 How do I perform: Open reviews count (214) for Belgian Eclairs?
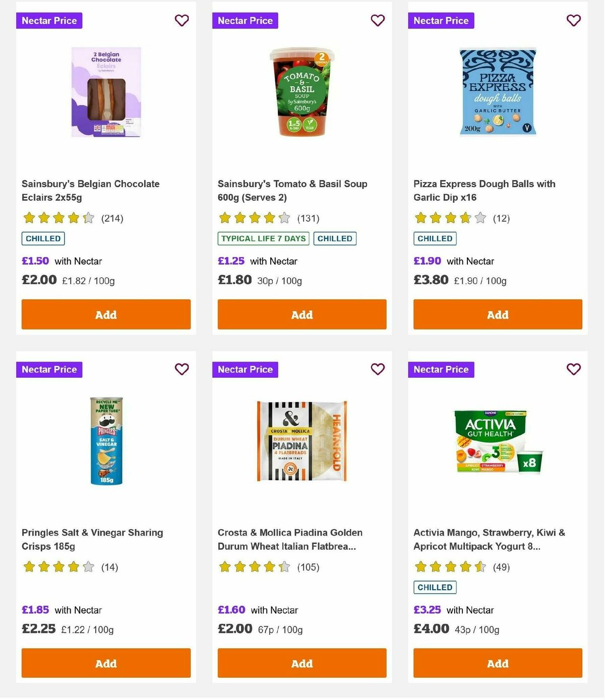113,218
